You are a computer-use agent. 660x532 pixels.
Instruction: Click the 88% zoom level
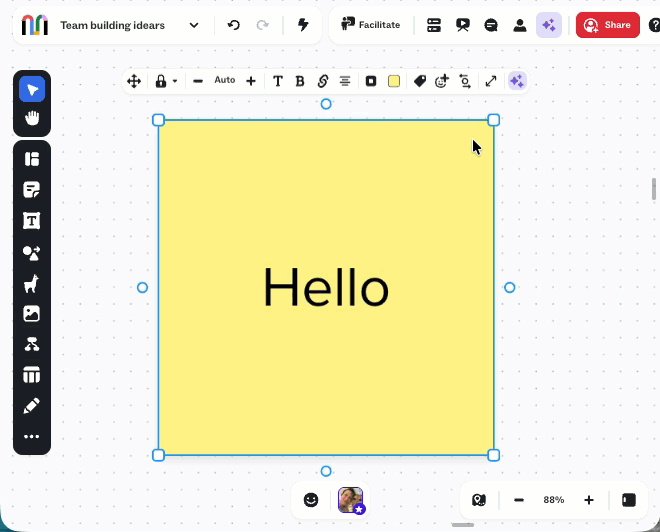[x=554, y=500]
